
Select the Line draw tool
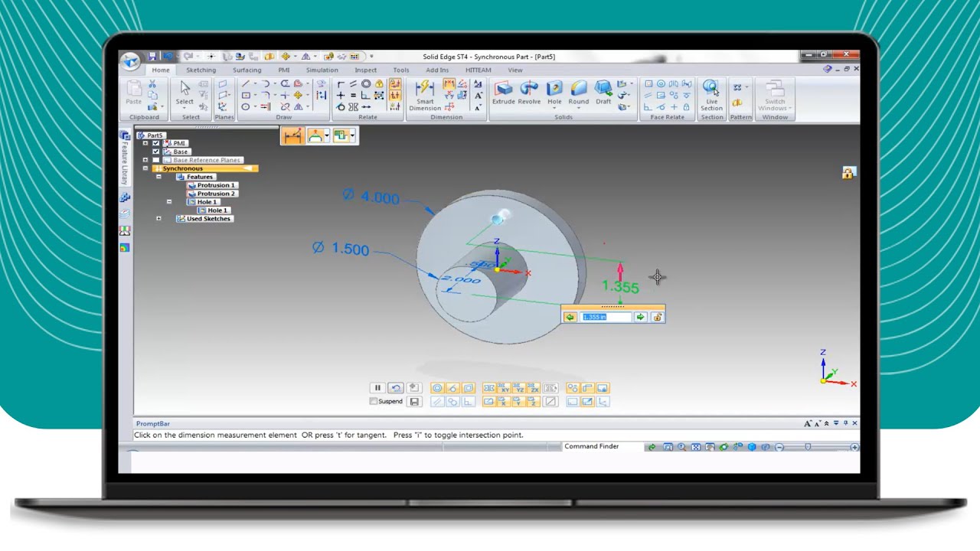pyautogui.click(x=246, y=83)
